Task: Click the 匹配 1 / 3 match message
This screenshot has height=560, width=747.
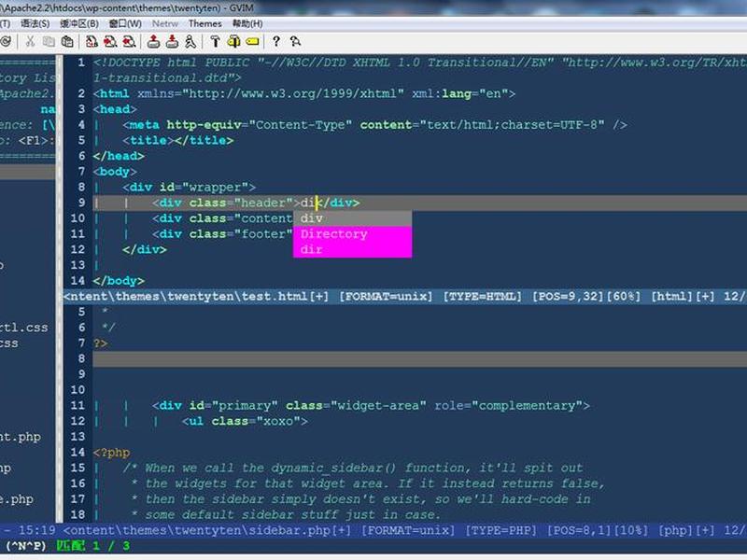Action: 92,546
